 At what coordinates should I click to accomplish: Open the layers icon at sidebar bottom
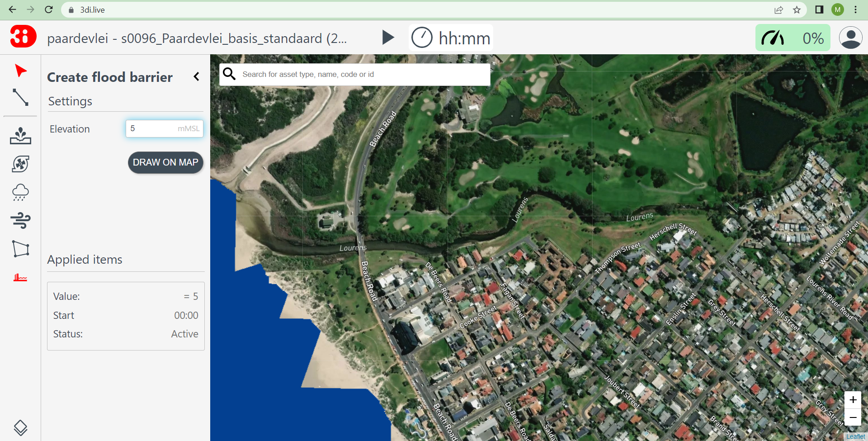[20, 427]
